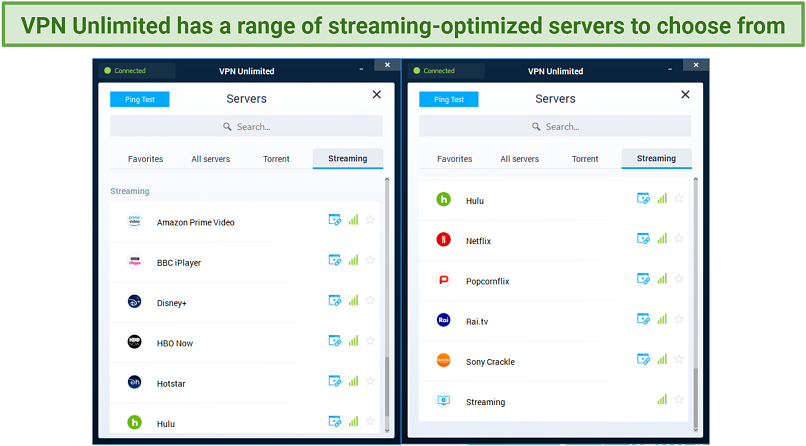Screen dimensions: 806x446
Task: Open the blue link icon for Hotstar
Action: 335,381
